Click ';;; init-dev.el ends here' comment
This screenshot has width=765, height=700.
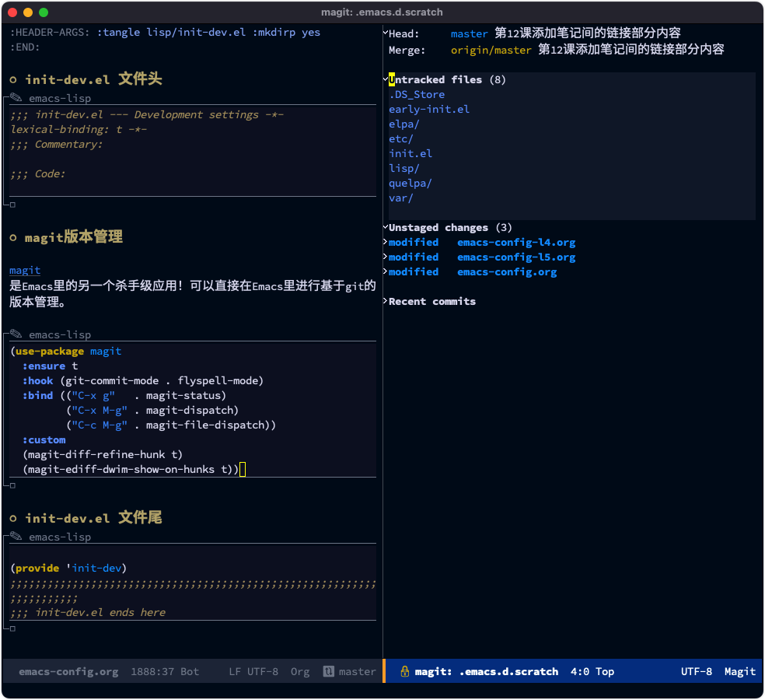pos(88,612)
